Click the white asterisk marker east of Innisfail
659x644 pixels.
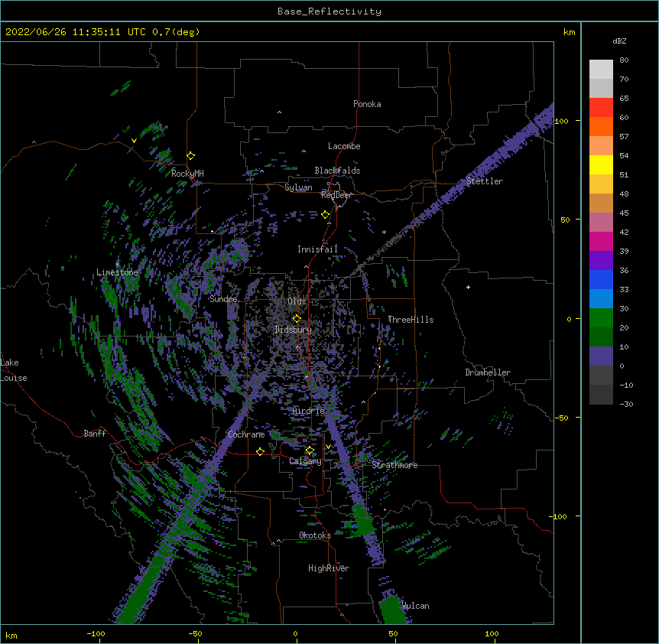384,232
